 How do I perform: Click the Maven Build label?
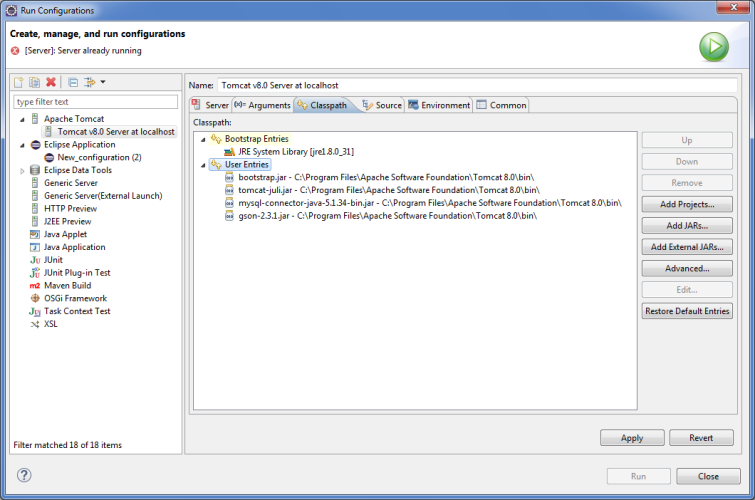(x=67, y=286)
